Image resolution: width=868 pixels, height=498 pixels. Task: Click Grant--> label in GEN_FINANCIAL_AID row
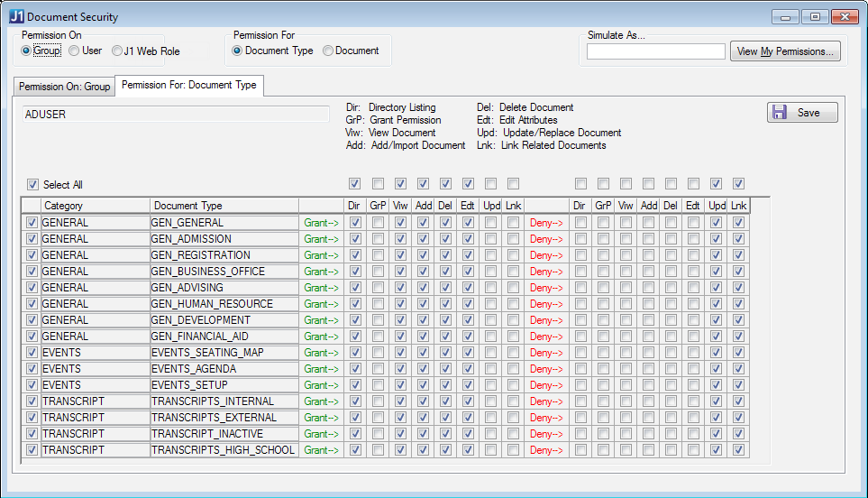tap(322, 337)
